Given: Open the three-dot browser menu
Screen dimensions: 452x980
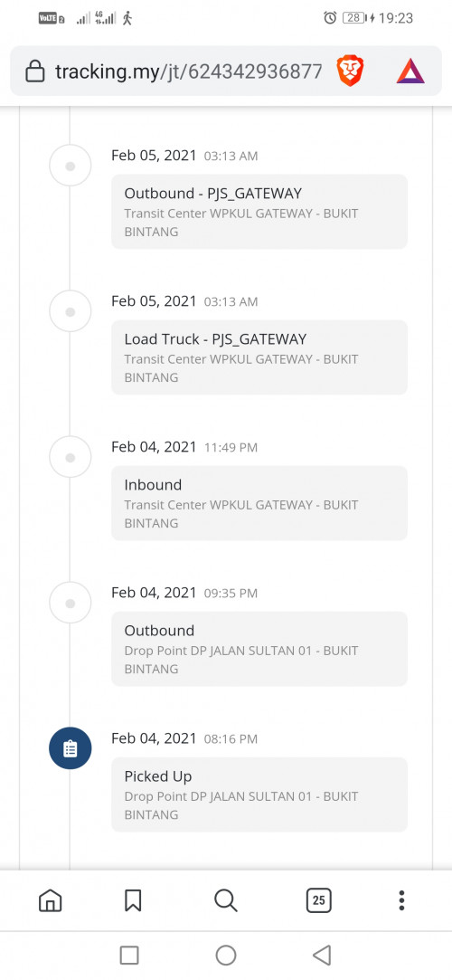Looking at the screenshot, I should coord(401,900).
